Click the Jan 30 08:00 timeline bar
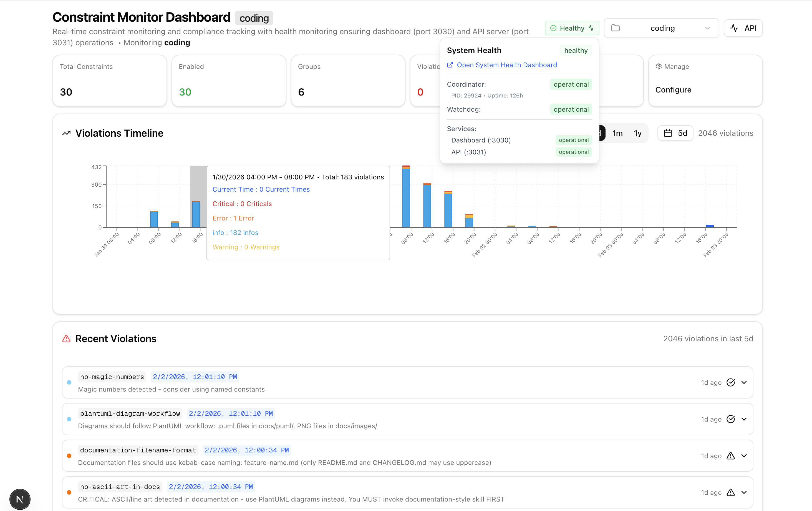812x511 pixels. 154,219
